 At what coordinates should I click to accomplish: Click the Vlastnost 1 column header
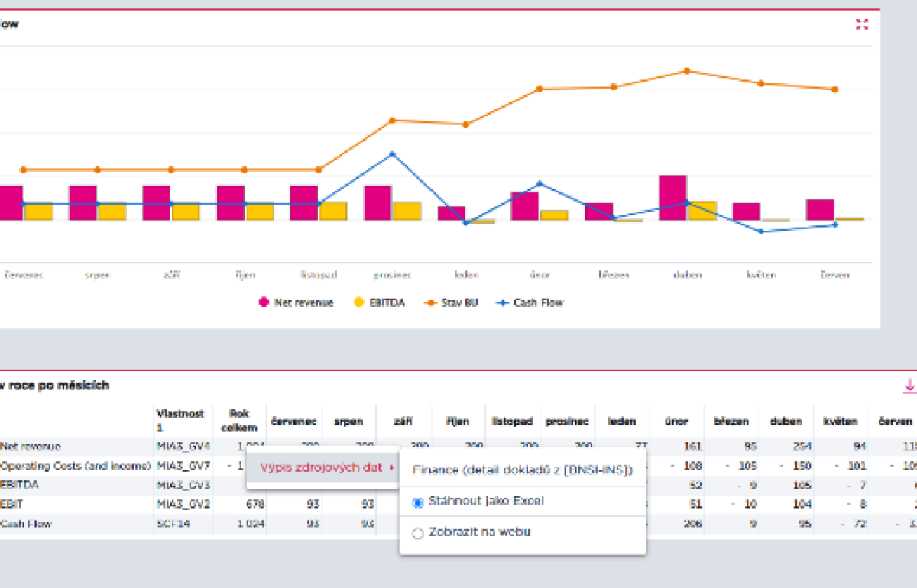(180, 421)
